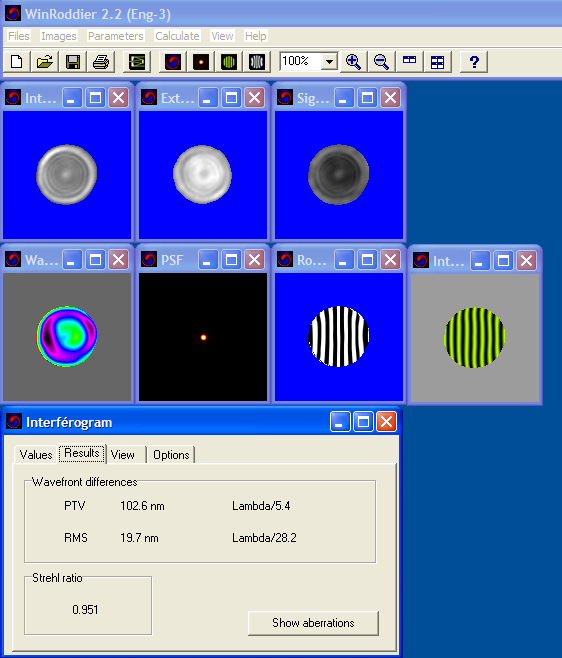Viewport: 562px width, 658px height.
Task: Open the Parameters menu
Action: (116, 36)
